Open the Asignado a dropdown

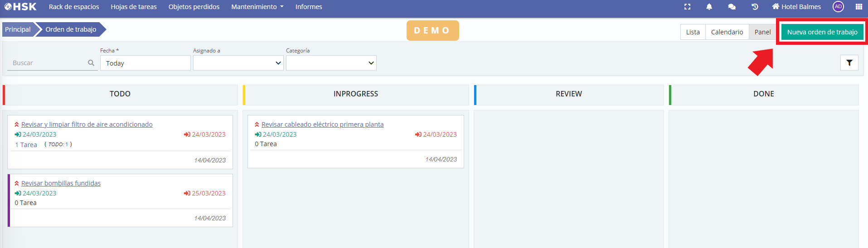[x=238, y=63]
